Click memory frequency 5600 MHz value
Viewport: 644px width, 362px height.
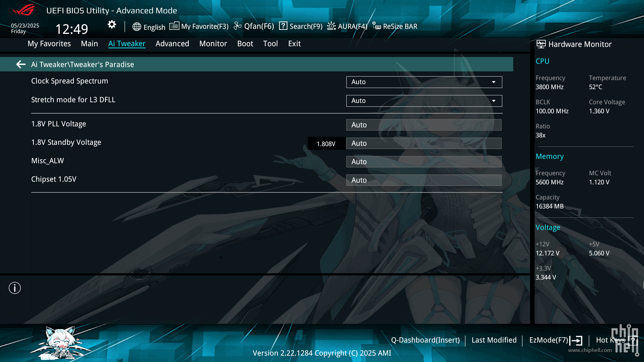549,182
